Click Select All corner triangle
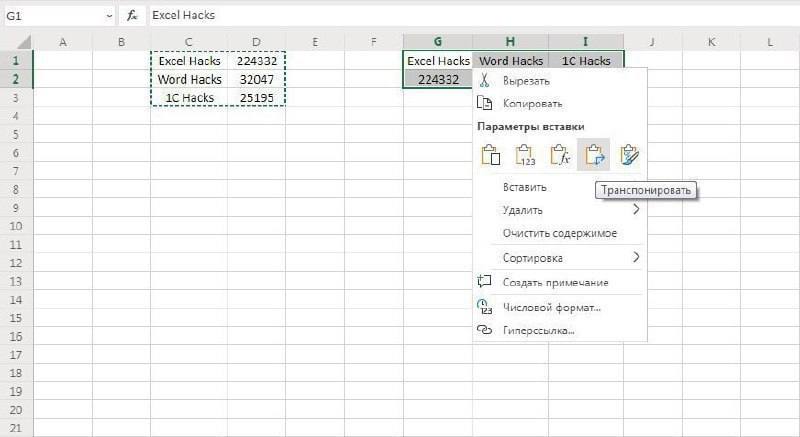800x437 pixels. pyautogui.click(x=23, y=42)
